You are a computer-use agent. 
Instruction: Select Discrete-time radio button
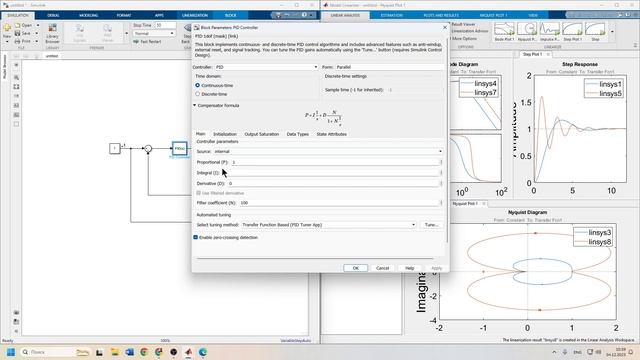pyautogui.click(x=198, y=94)
